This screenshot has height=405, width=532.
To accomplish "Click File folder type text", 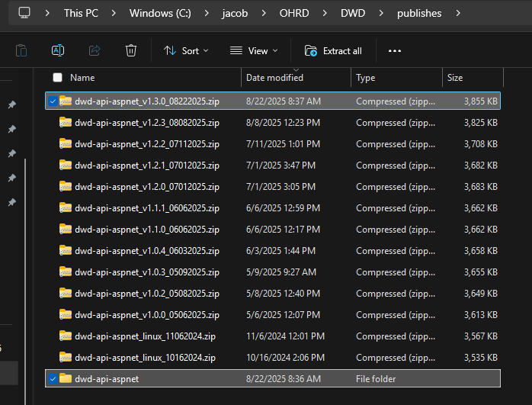I will pyautogui.click(x=376, y=379).
